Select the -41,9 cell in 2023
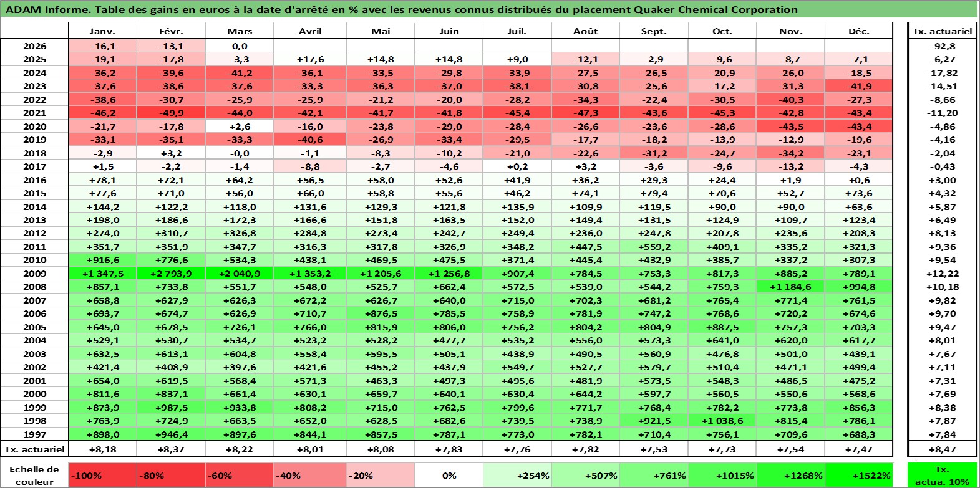The image size is (980, 488). tap(858, 86)
